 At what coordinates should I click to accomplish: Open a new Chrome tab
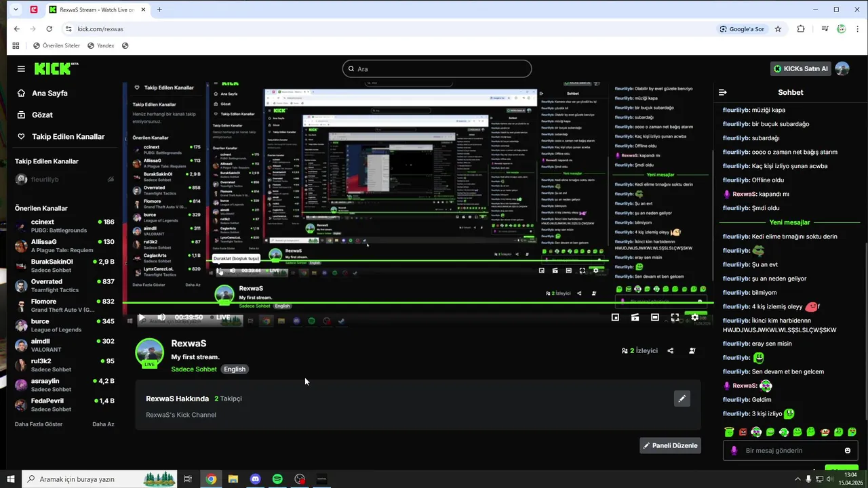pyautogui.click(x=159, y=9)
